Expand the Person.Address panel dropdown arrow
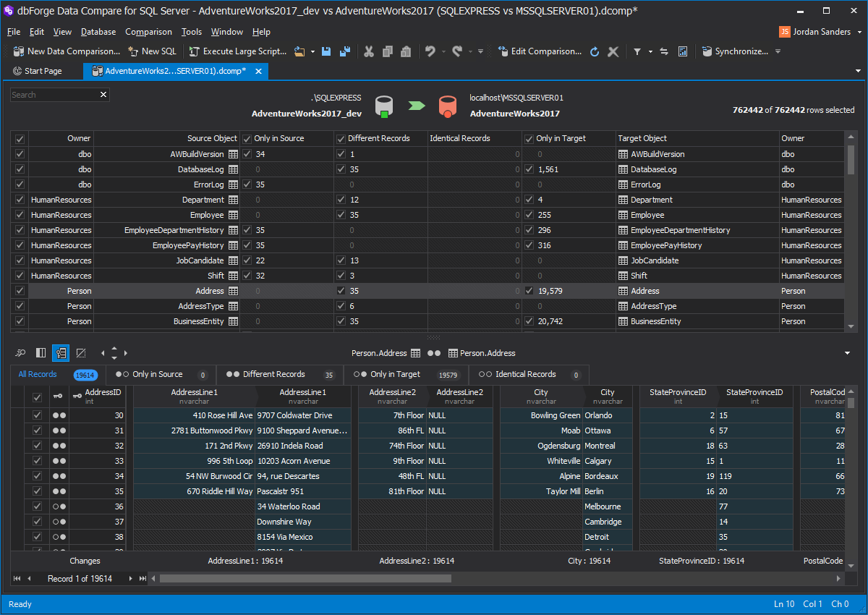 click(x=847, y=353)
